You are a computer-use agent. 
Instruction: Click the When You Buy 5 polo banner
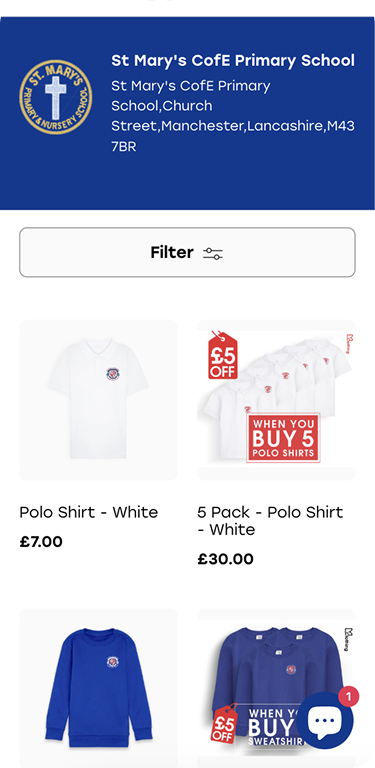pos(283,438)
